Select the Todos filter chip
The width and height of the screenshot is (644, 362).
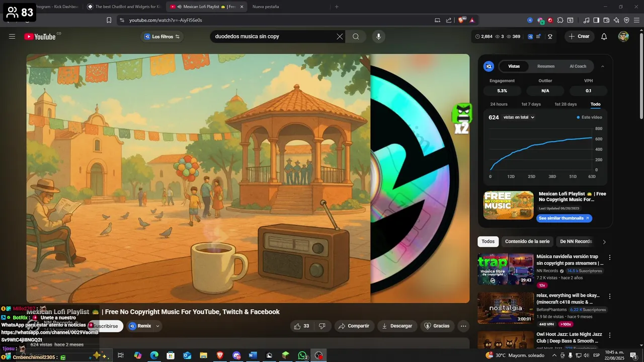point(488,241)
